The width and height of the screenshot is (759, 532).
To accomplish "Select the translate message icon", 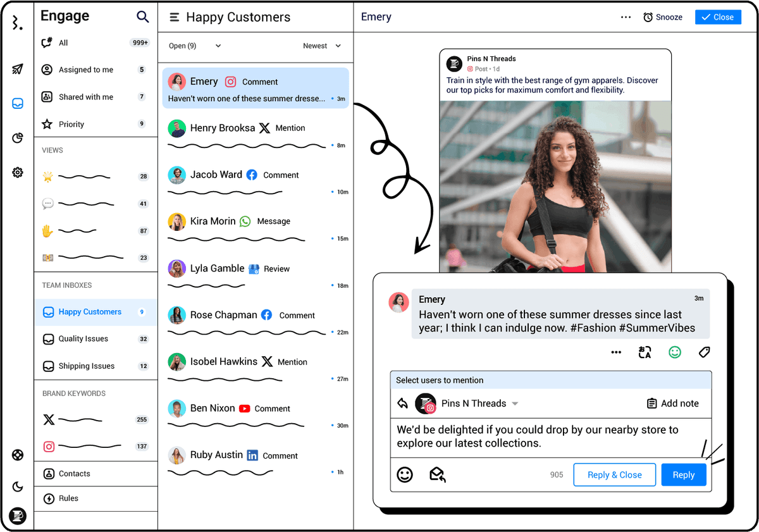I will [645, 352].
